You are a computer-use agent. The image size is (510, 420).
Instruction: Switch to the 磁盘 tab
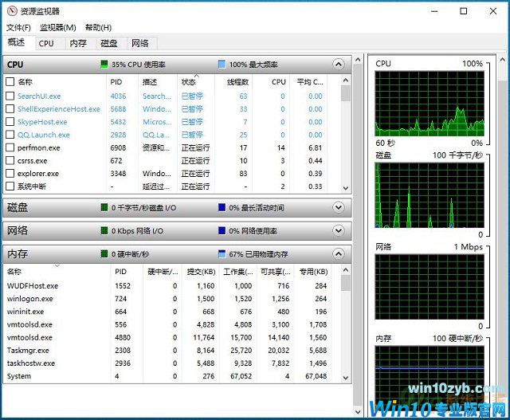pyautogui.click(x=109, y=43)
